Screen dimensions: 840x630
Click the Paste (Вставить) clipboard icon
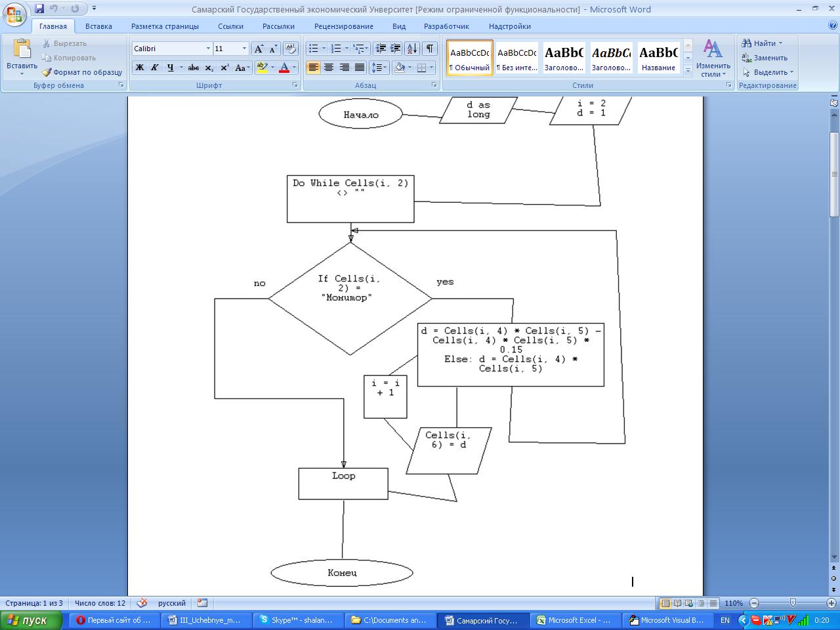[22, 50]
